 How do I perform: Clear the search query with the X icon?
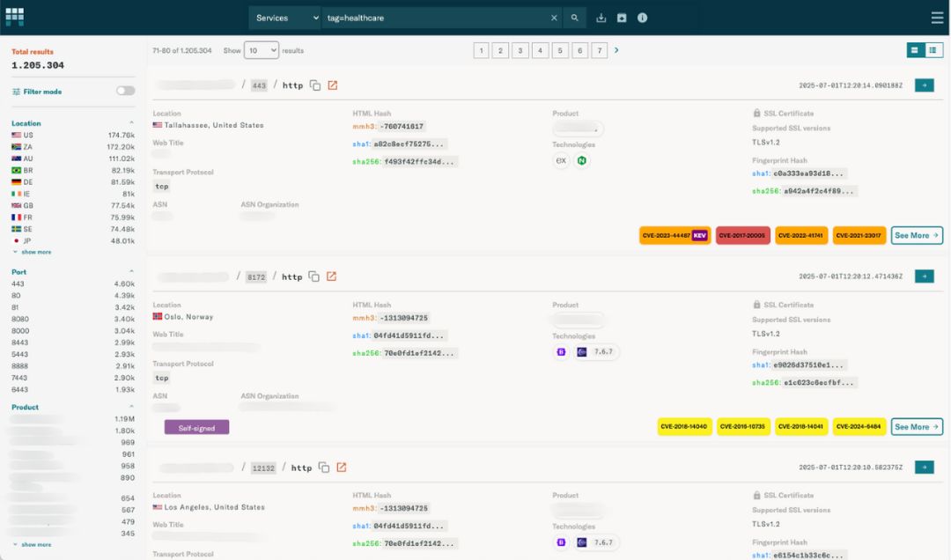click(x=554, y=18)
